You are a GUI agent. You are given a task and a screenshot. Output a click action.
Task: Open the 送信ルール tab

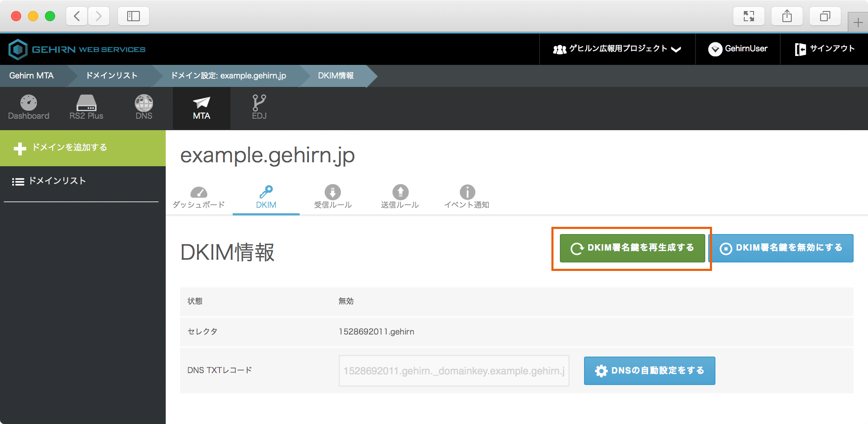click(400, 198)
